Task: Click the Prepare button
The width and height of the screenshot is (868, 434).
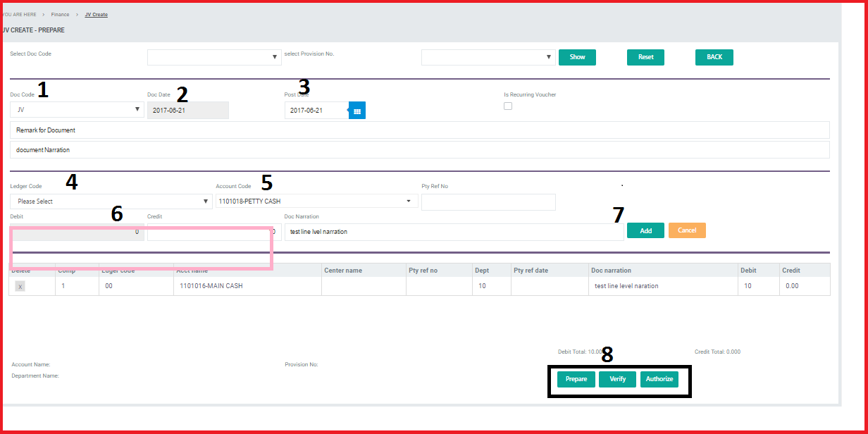Action: (576, 379)
